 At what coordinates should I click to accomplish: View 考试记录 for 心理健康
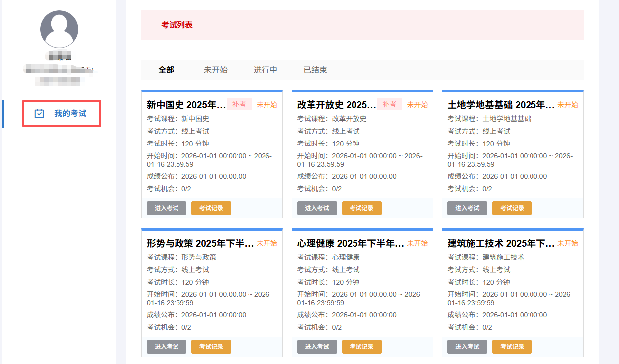coord(361,347)
